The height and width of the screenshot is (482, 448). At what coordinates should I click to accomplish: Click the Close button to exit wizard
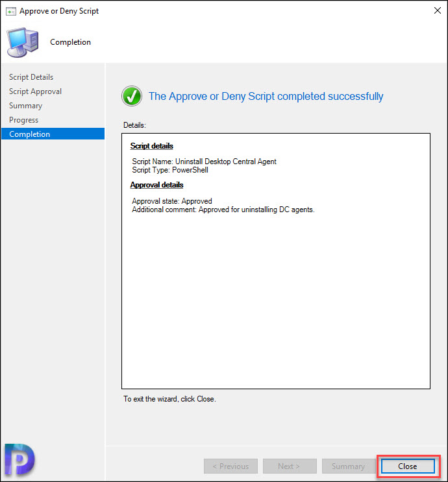pos(408,466)
